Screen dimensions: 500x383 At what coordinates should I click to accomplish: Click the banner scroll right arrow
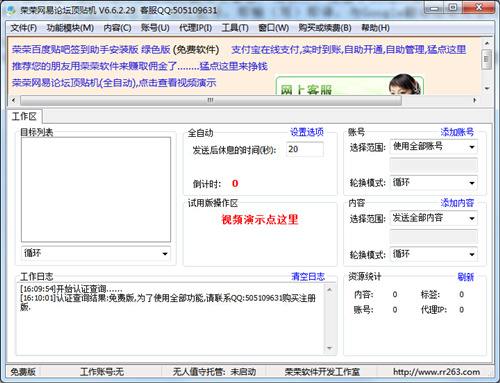(x=474, y=100)
